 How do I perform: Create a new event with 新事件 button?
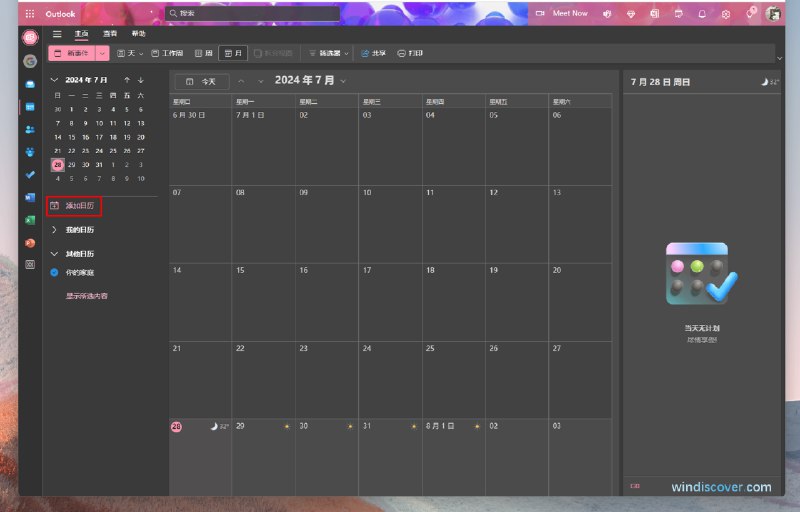pos(72,53)
